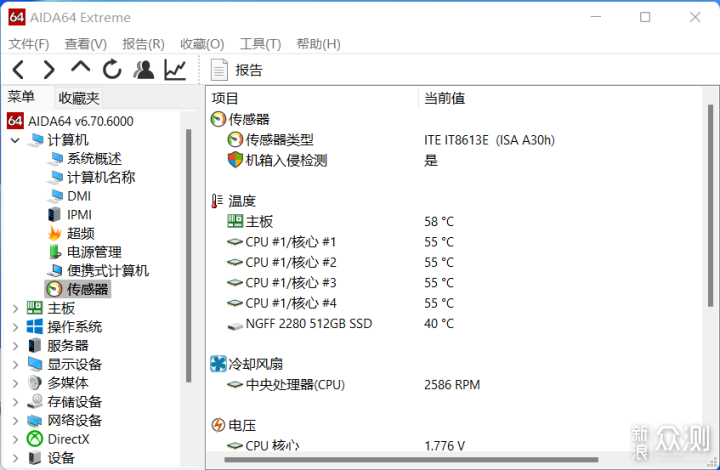Switch to the 菜单 tab
This screenshot has height=470, width=720.
(21, 97)
